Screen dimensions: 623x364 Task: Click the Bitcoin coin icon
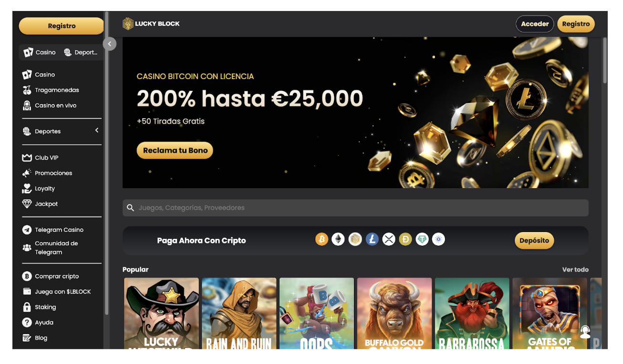click(x=322, y=239)
